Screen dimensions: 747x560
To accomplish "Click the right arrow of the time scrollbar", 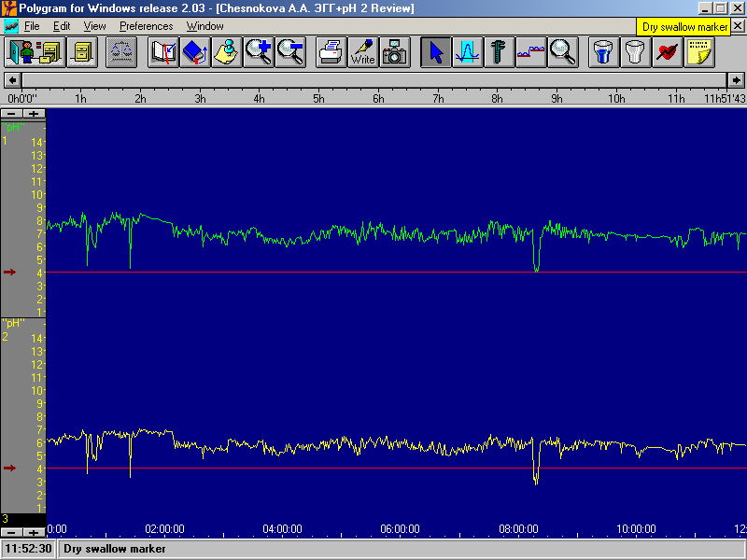I will pyautogui.click(x=736, y=80).
